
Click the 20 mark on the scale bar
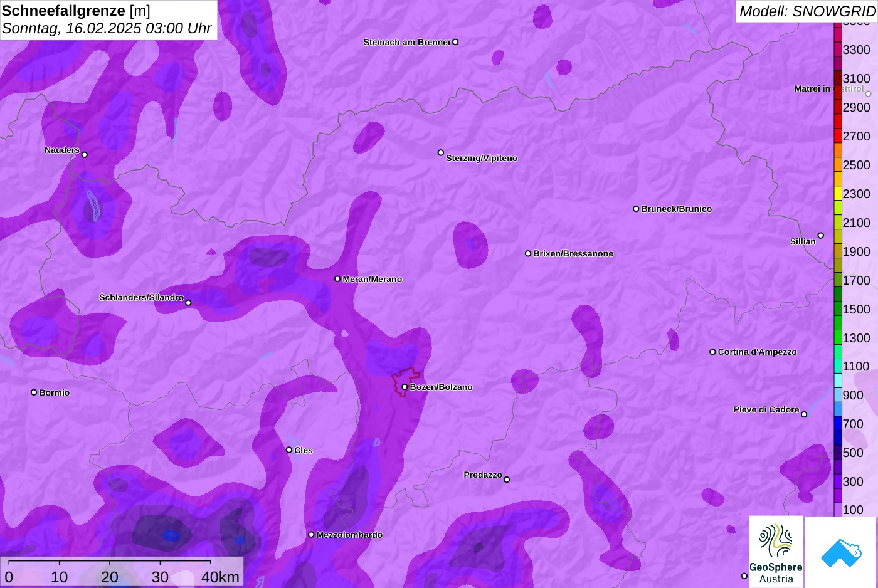point(110,577)
